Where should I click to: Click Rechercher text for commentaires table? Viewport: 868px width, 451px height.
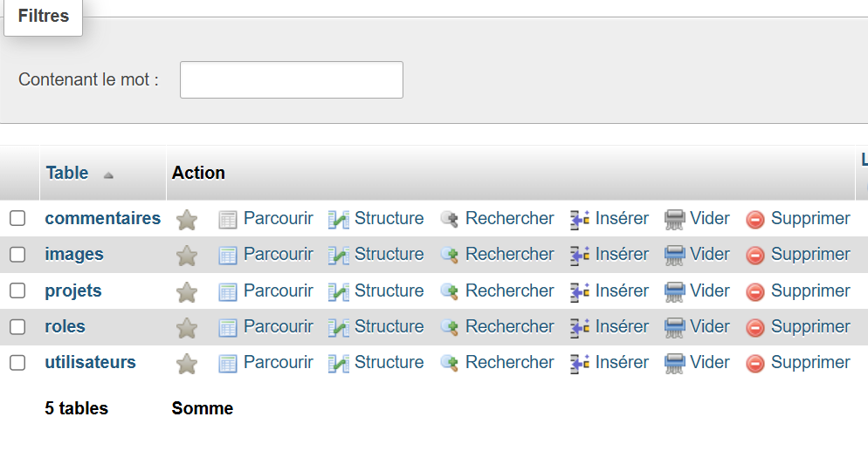509,218
